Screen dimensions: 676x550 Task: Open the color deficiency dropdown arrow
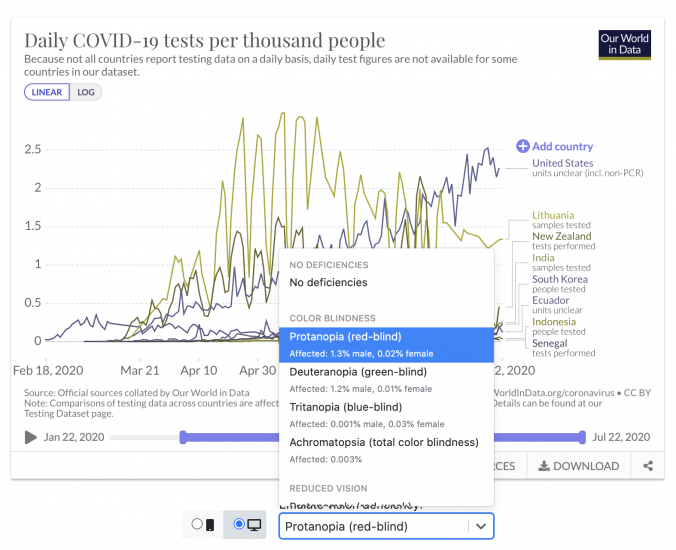[481, 526]
